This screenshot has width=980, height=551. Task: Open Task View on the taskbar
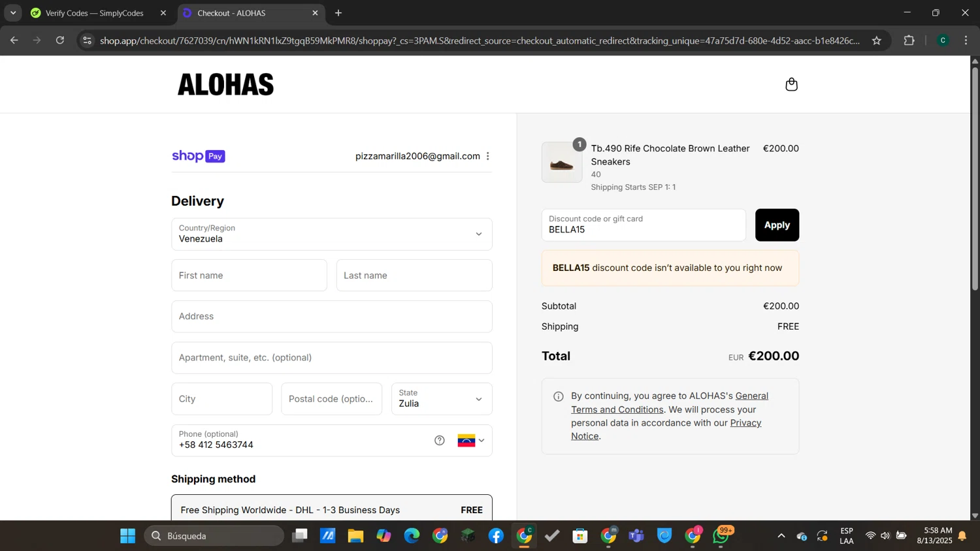(300, 536)
